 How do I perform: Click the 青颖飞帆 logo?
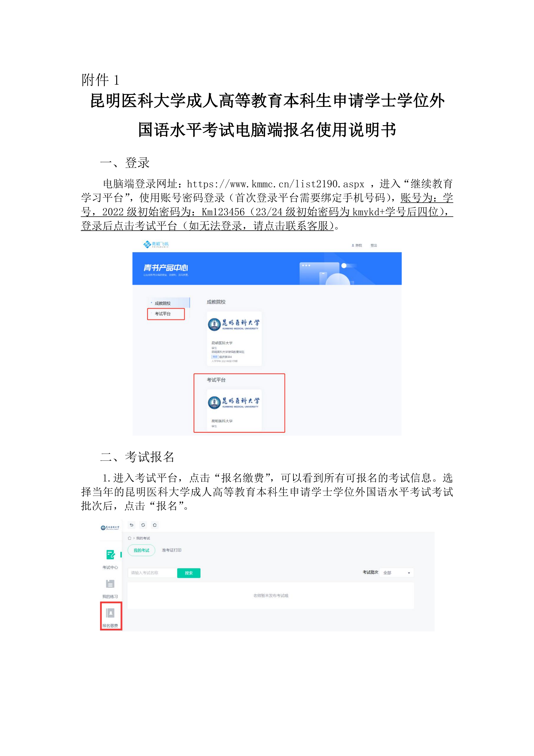pyautogui.click(x=156, y=244)
